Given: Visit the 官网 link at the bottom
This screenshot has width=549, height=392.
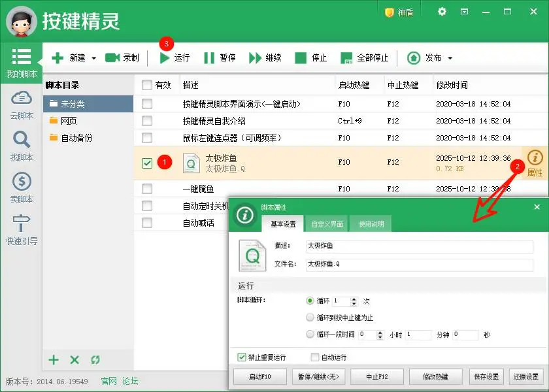Looking at the screenshot, I should click(x=107, y=380).
